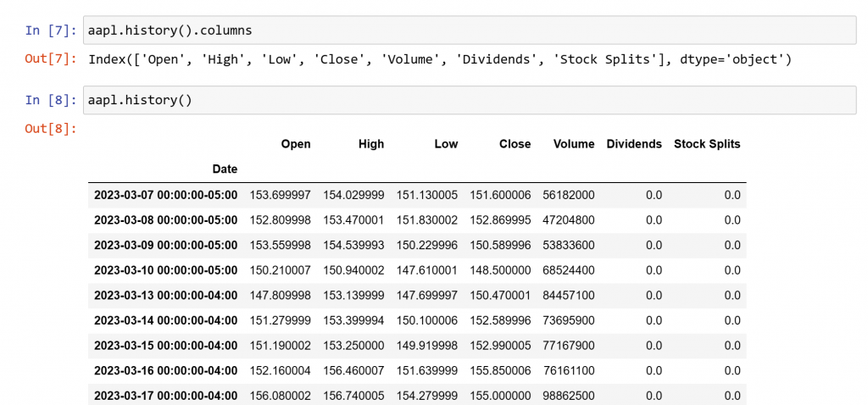Click Low value 154.279999

[x=427, y=396]
